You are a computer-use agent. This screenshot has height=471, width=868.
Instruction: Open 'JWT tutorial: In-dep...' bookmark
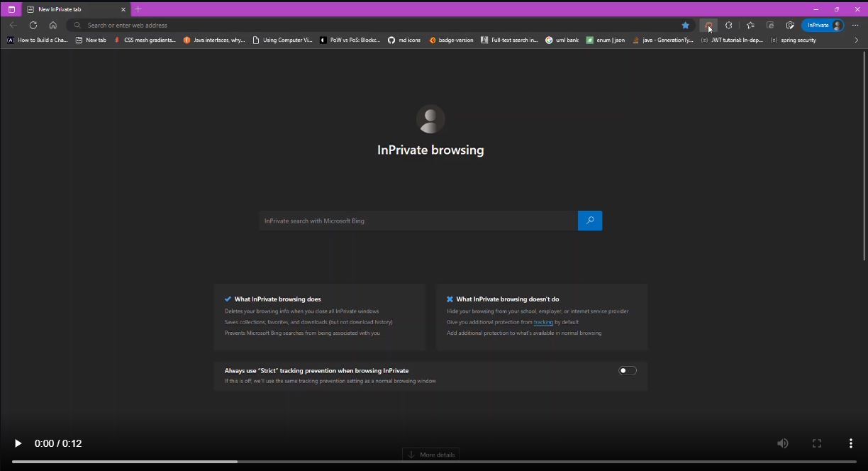[x=732, y=40]
